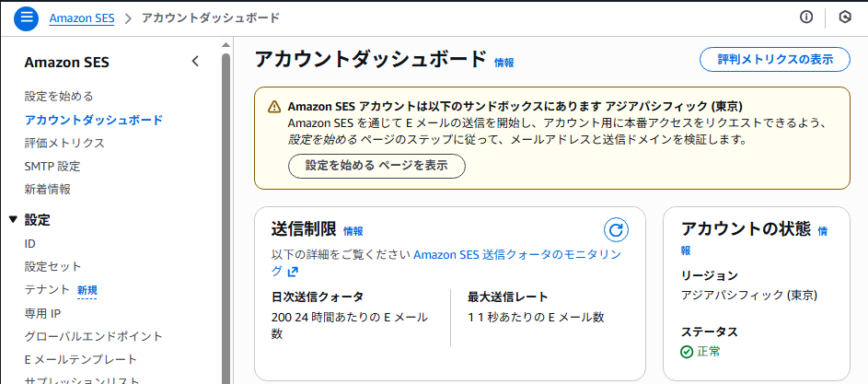The width and height of the screenshot is (868, 384).
Task: Click the info circle icon in header
Action: (x=807, y=17)
